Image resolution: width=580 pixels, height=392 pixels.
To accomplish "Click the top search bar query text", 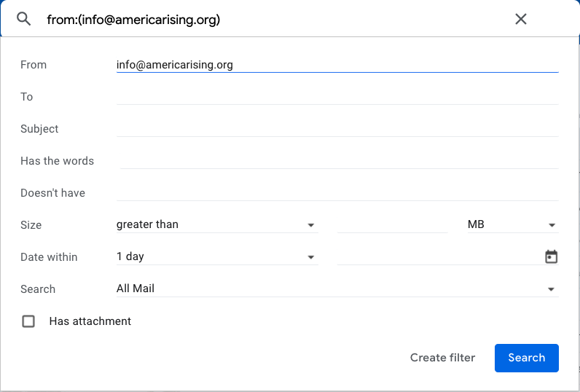I will click(x=133, y=20).
